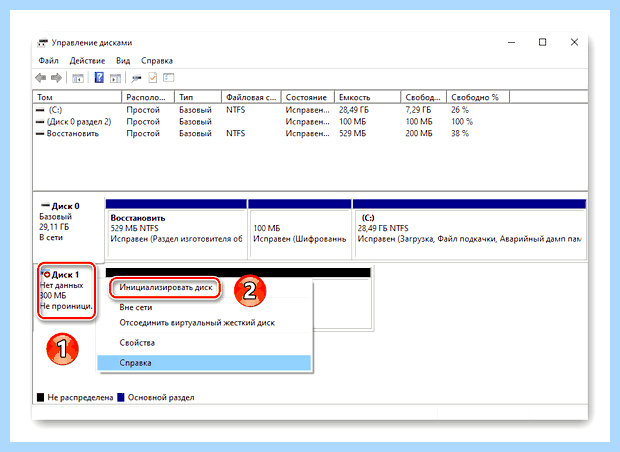
Task: Click the 7,29 ГБ free space cell
Action: coord(418,110)
